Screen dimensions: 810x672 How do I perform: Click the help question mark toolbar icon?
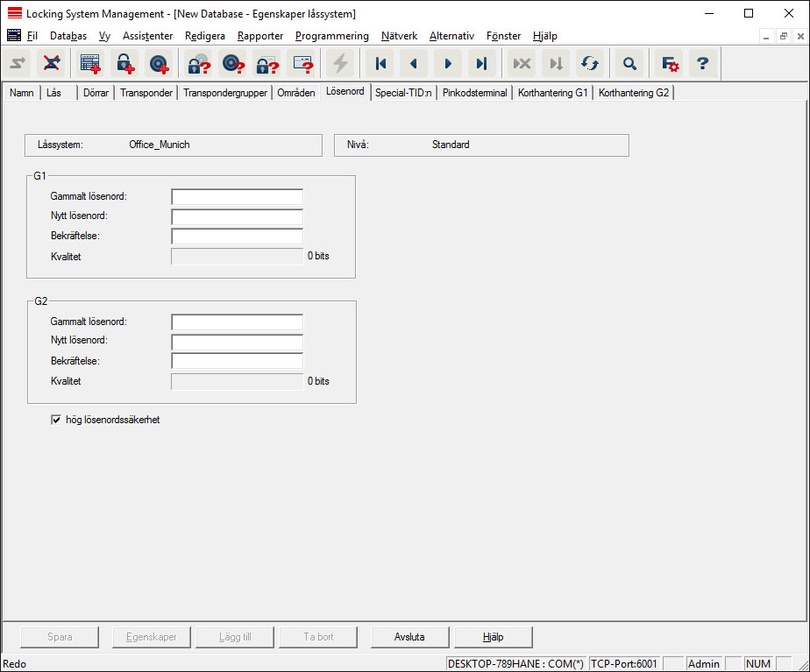click(702, 63)
